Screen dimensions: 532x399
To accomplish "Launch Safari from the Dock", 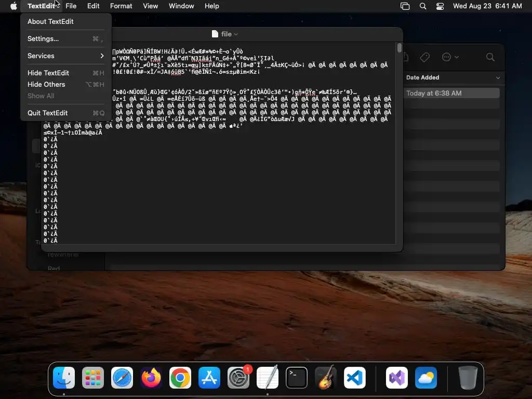I will point(122,378).
